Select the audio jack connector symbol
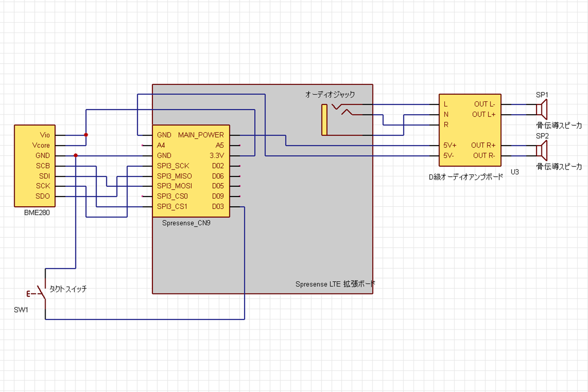Viewport: 588px width, 392px height. (x=325, y=120)
